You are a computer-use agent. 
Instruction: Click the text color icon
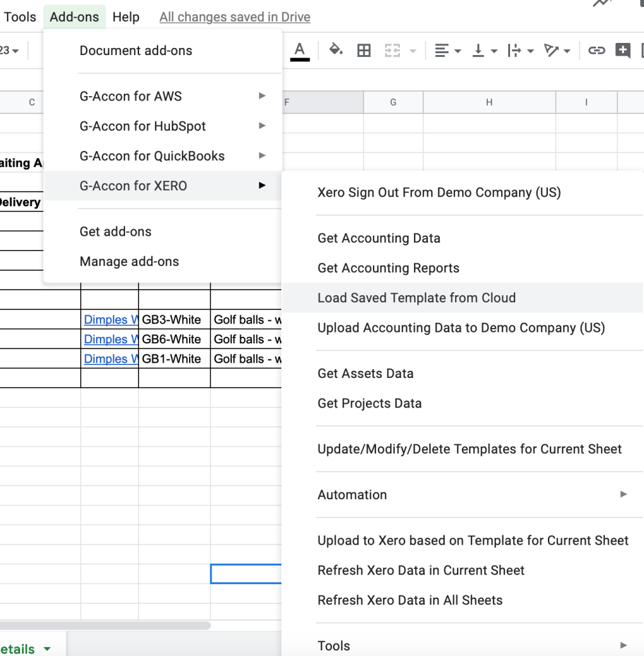point(300,51)
